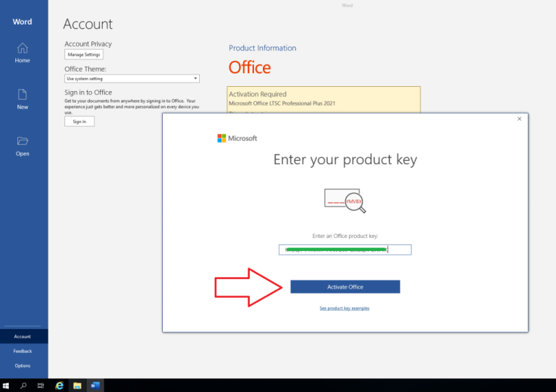Launch Internet Explorer from the taskbar
The image size is (556, 392).
click(x=59, y=385)
